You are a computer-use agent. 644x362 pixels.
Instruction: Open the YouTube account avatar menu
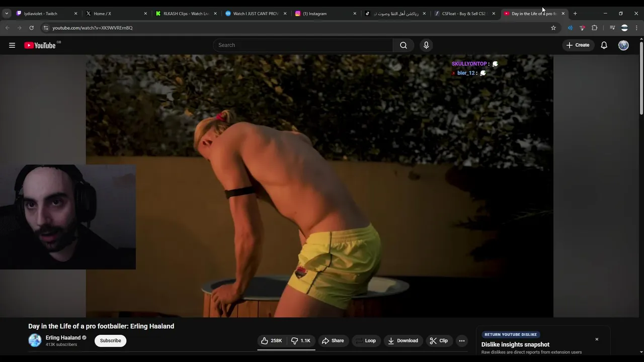click(623, 45)
